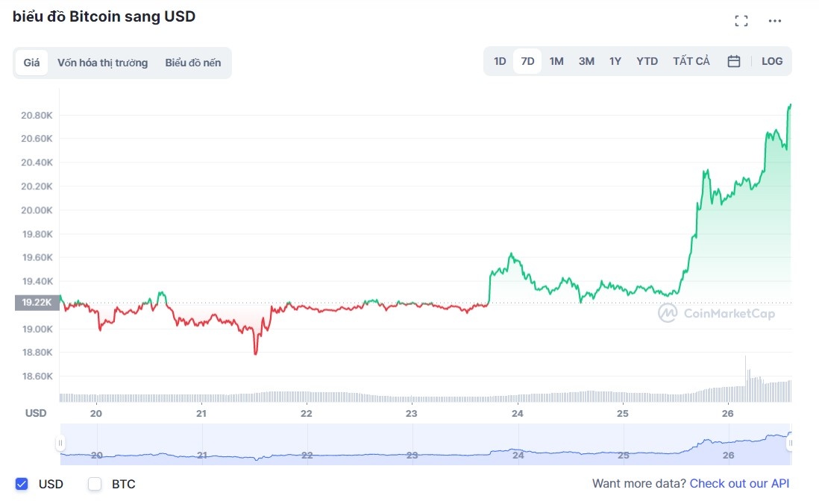Screen dimensions: 819x504
Task: Open the chart options menu via ellipsis icon
Action: click(774, 21)
